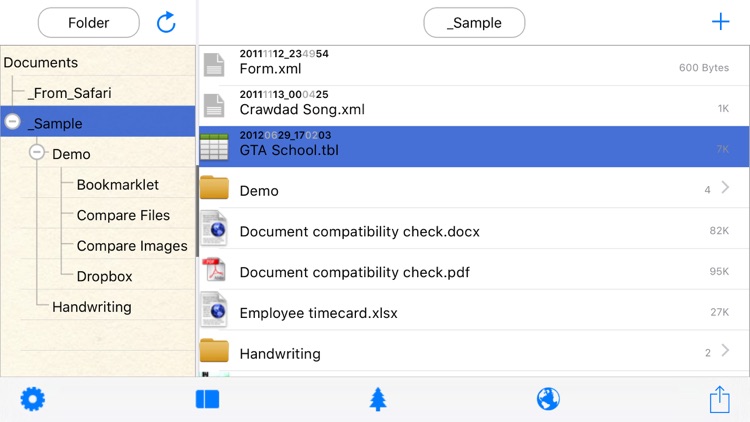This screenshot has height=422, width=750.
Task: Open the Crawdad Song.xml file
Action: [302, 109]
